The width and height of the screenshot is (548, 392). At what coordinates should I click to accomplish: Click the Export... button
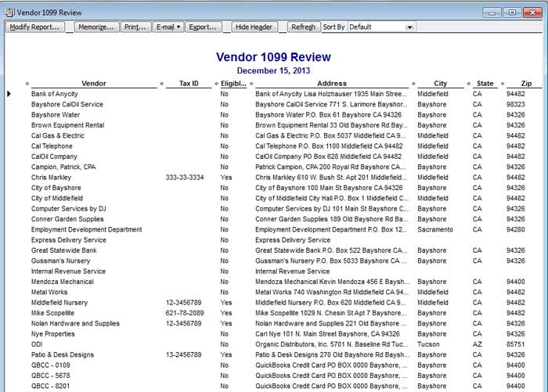click(203, 27)
